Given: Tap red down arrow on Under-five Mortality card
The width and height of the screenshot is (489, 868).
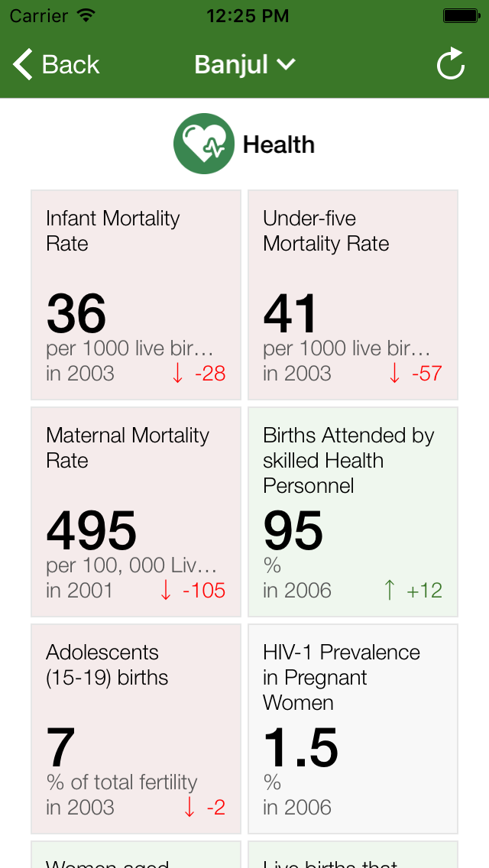Looking at the screenshot, I should [x=395, y=374].
